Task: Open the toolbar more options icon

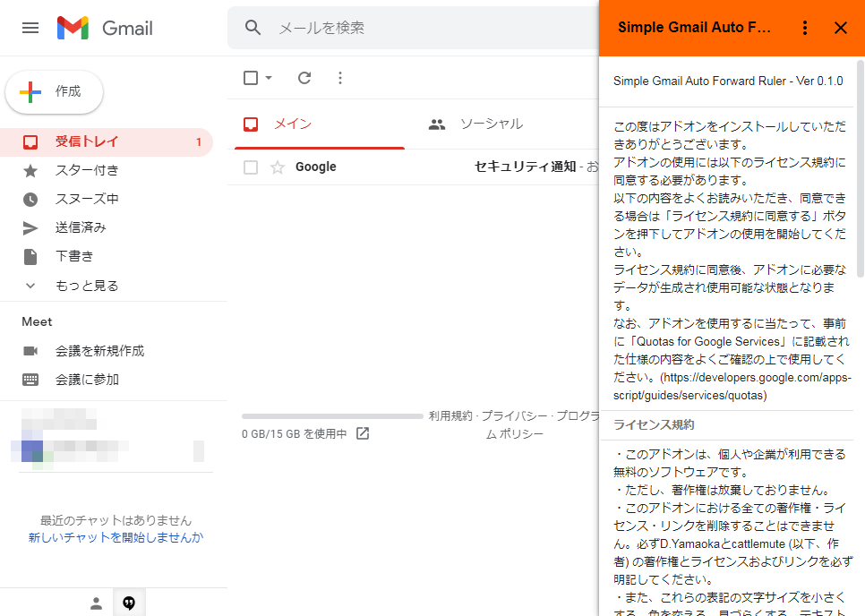Action: (340, 78)
